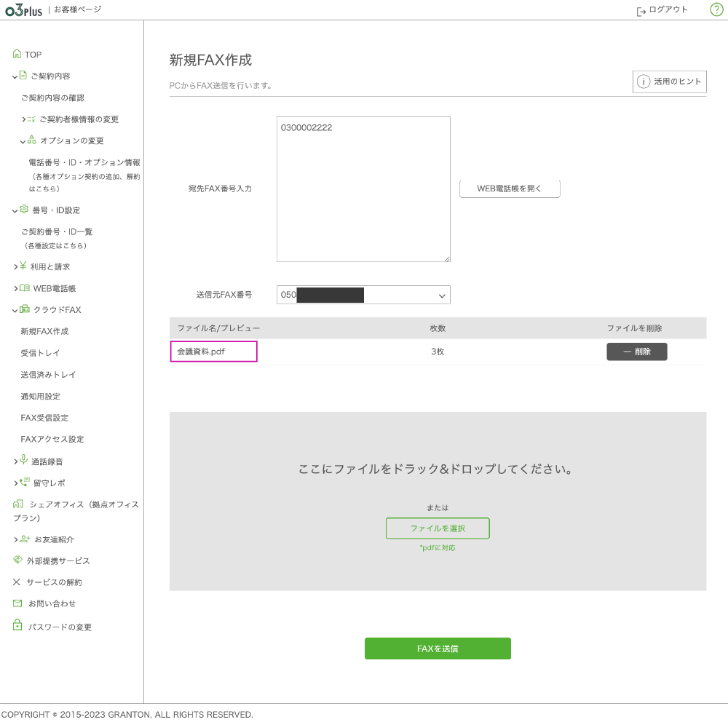
Task: Collapse the 番号・ID設定 chevron
Action: 15,211
